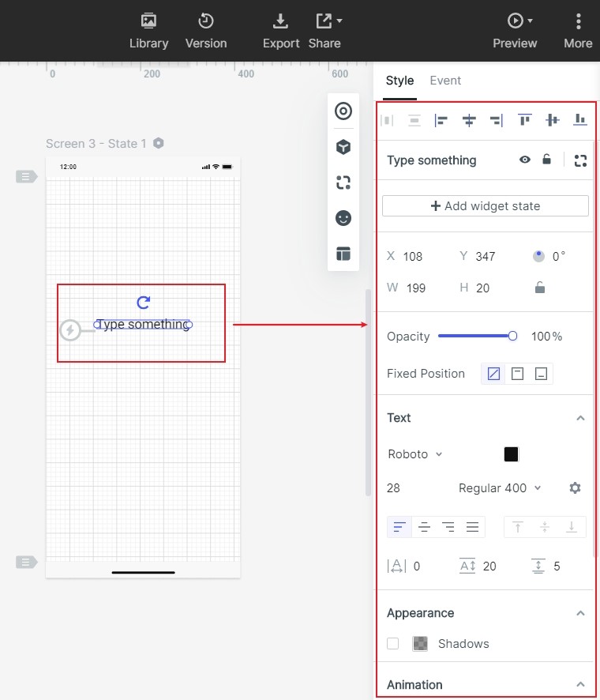Align widget vertical centers
This screenshot has width=600, height=700.
(x=553, y=119)
